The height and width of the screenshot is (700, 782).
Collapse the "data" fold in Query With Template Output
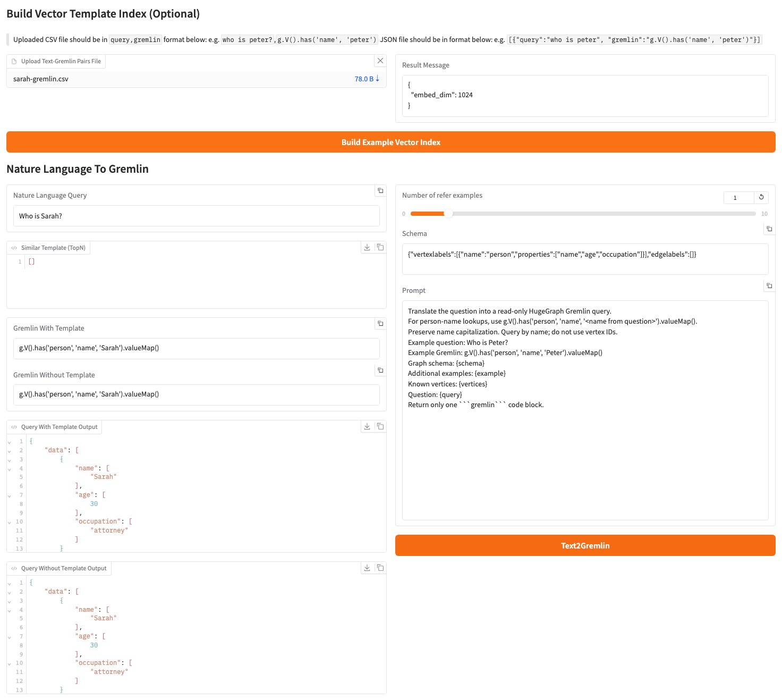(x=10, y=451)
